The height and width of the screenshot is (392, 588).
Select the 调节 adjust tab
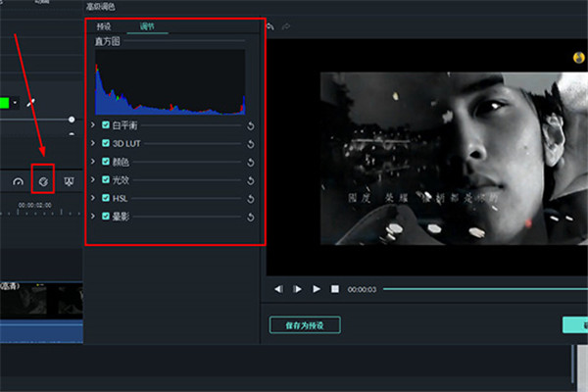point(146,26)
